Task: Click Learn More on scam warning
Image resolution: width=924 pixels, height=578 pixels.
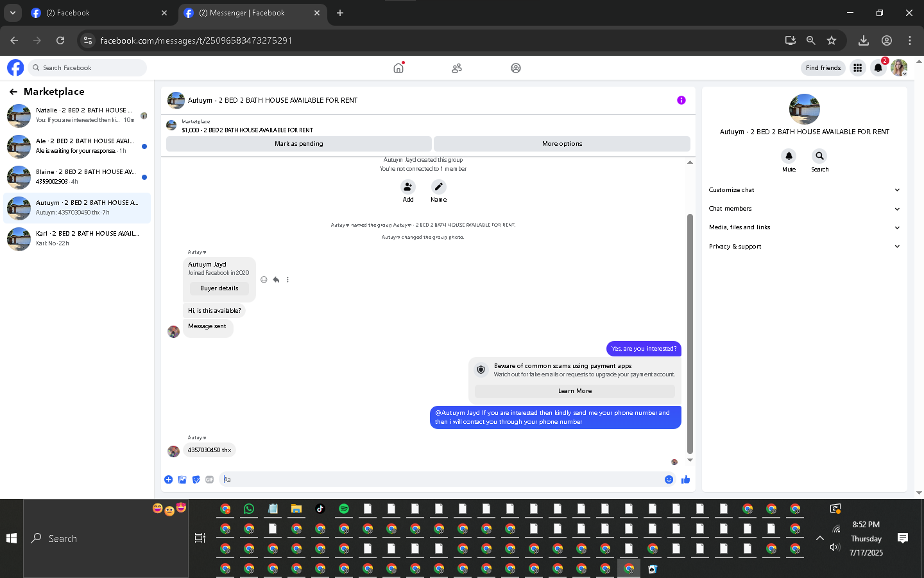Action: (x=575, y=391)
